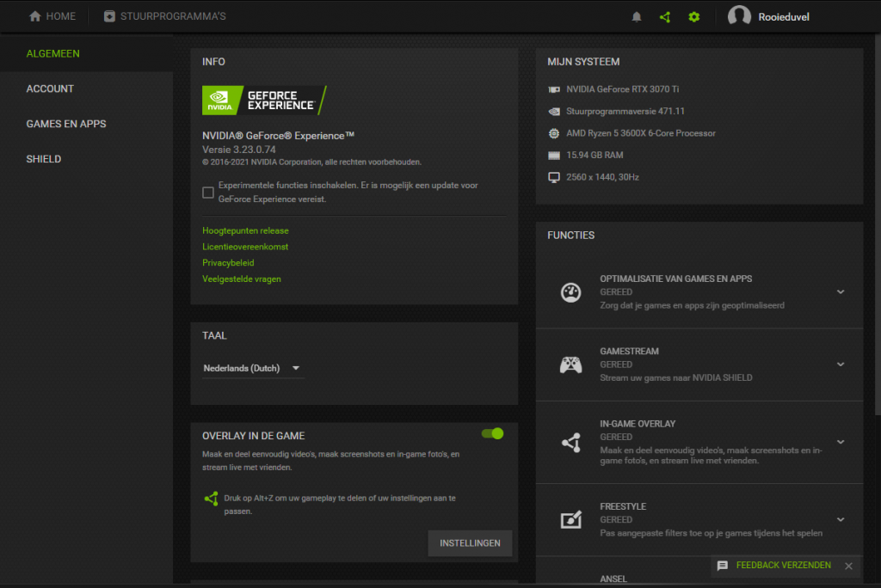Expand Optimalisatie van games en apps
Screen dimensions: 881x588
click(x=841, y=292)
